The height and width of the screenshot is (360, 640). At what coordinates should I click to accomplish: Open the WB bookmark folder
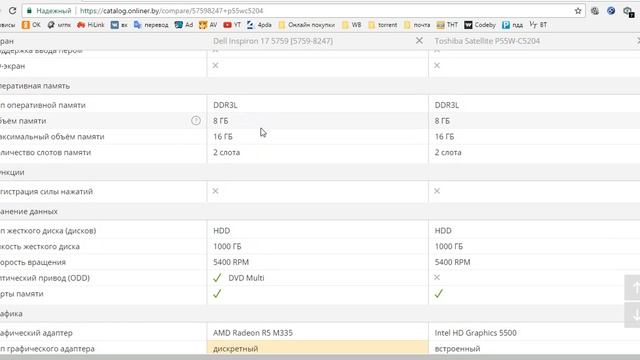352,25
